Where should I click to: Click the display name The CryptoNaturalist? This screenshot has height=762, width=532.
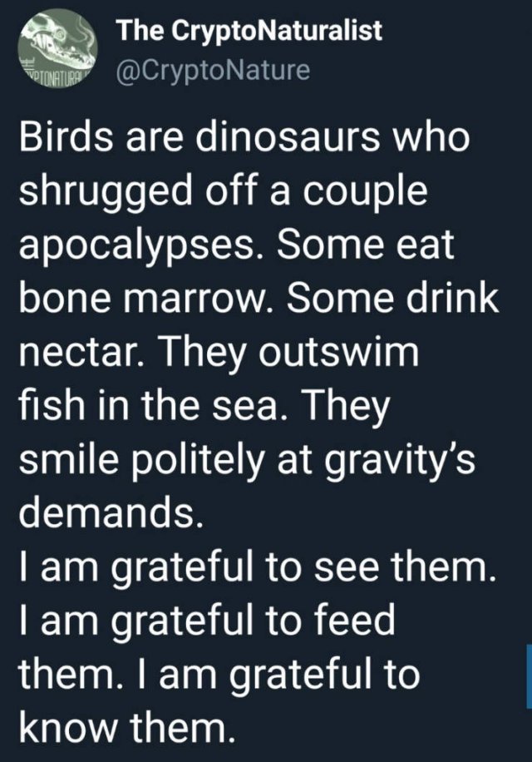pyautogui.click(x=250, y=31)
